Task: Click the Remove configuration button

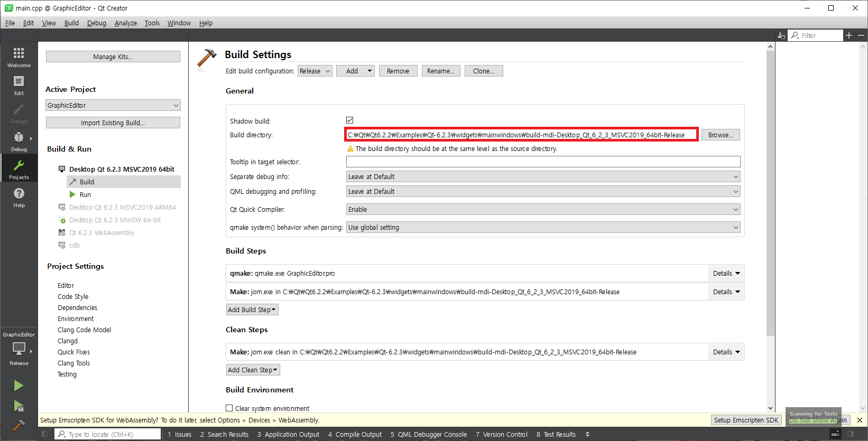Action: (x=398, y=71)
